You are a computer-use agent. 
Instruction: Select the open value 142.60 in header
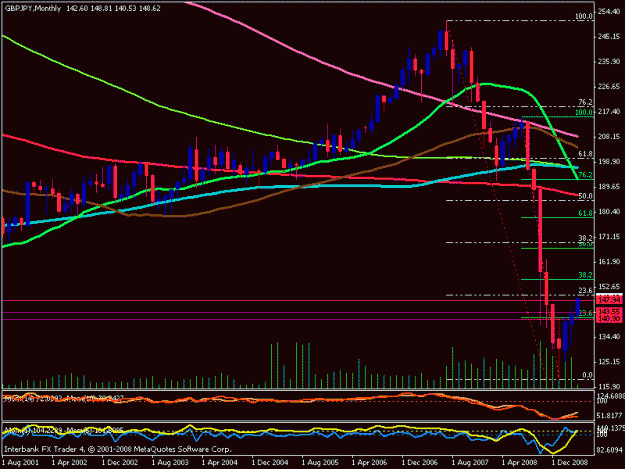tap(77, 8)
